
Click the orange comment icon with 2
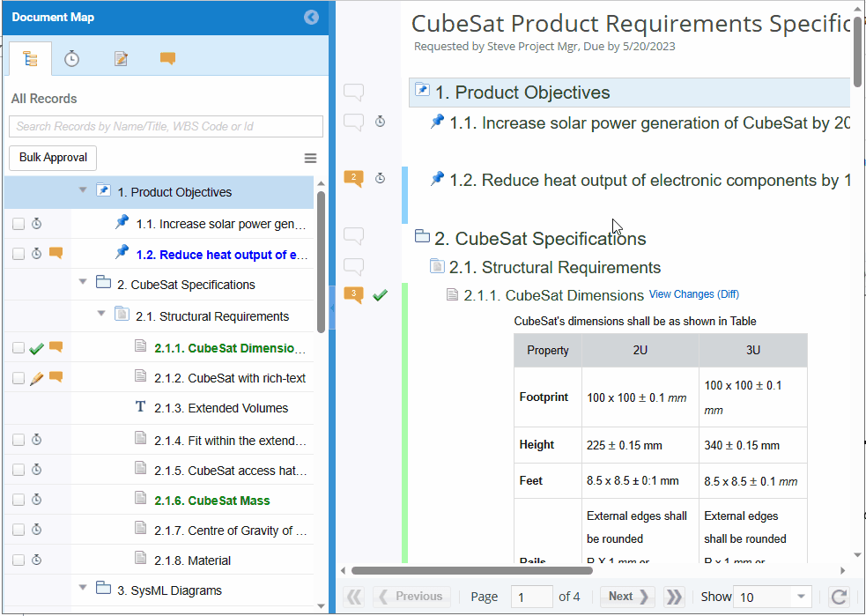[x=353, y=179]
